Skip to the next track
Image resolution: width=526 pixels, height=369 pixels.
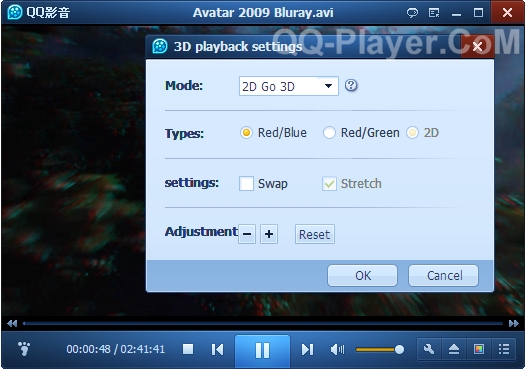307,350
